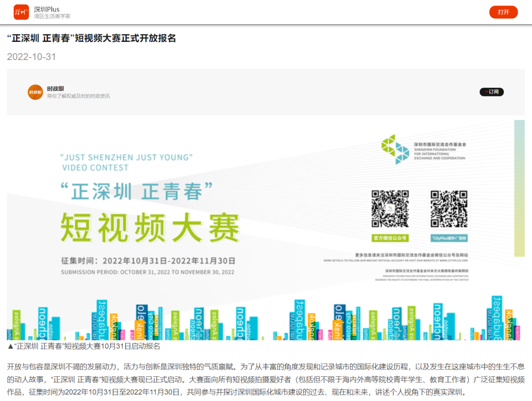
Task: Click the Shenzhen Foundation hexagon logo
Action: (395, 149)
